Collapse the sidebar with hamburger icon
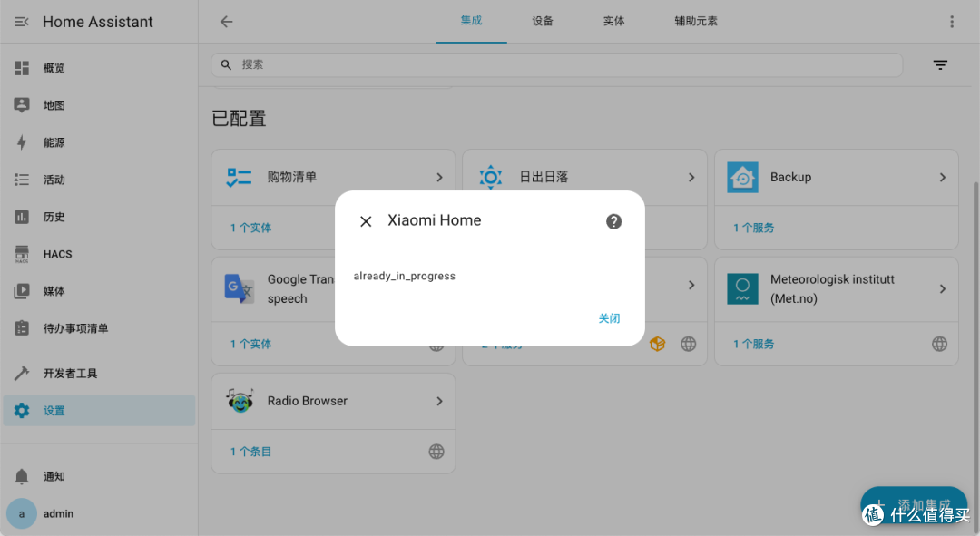The width and height of the screenshot is (980, 536). coord(21,22)
